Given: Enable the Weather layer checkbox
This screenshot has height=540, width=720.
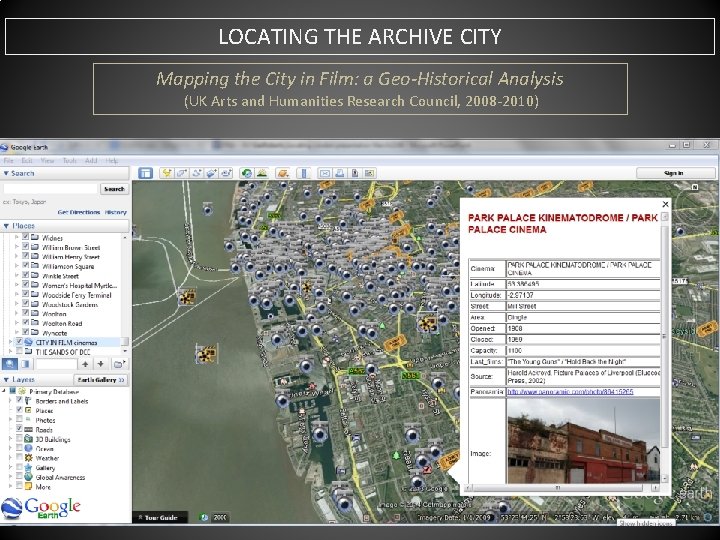Looking at the screenshot, I should [19, 458].
